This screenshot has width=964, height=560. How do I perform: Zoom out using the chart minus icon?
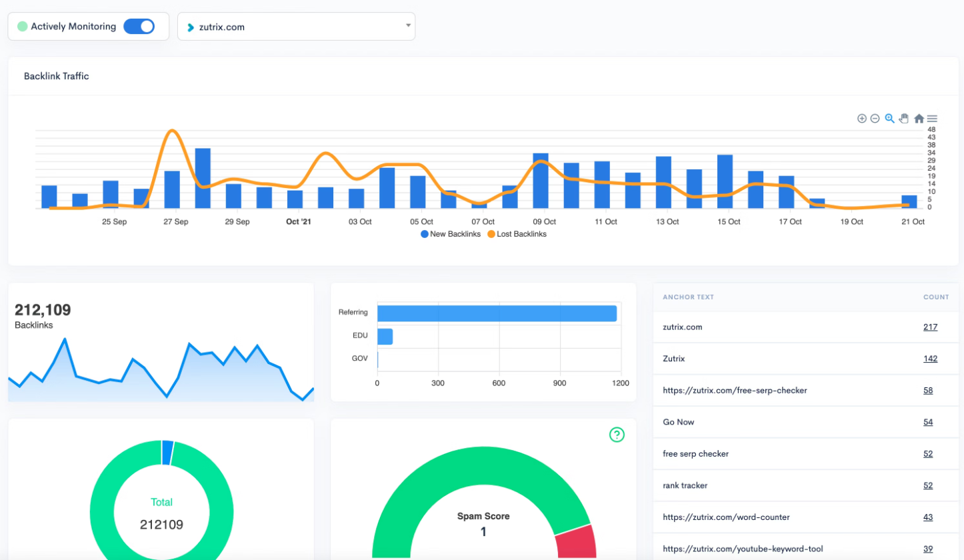[875, 119]
